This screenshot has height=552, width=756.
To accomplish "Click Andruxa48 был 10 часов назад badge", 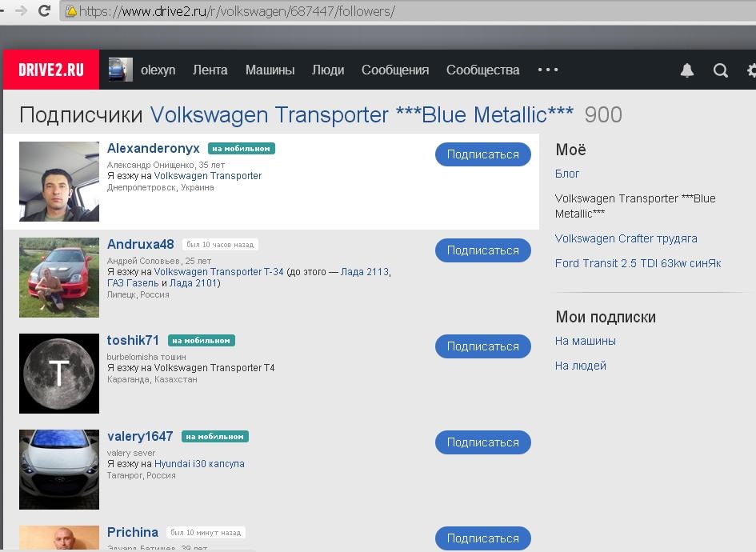I will point(220,245).
